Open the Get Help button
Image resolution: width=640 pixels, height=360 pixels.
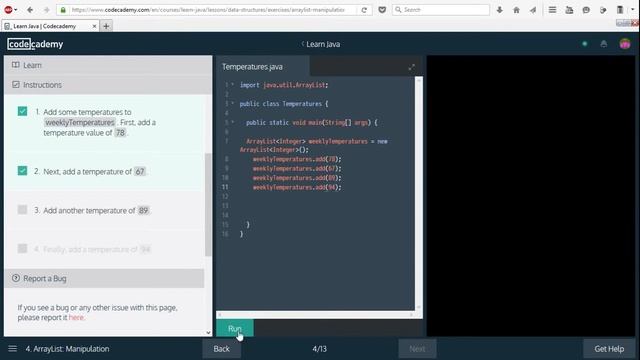click(x=609, y=349)
